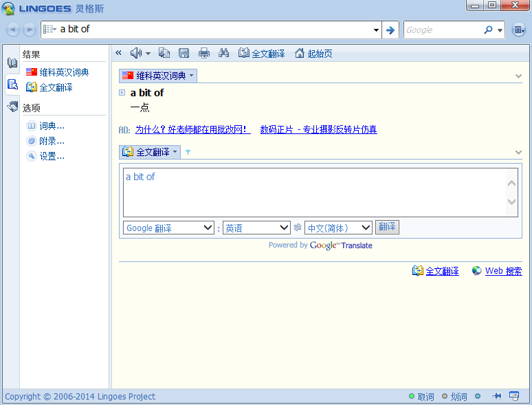Open 附录... options
This screenshot has width=532, height=405.
[x=45, y=141]
